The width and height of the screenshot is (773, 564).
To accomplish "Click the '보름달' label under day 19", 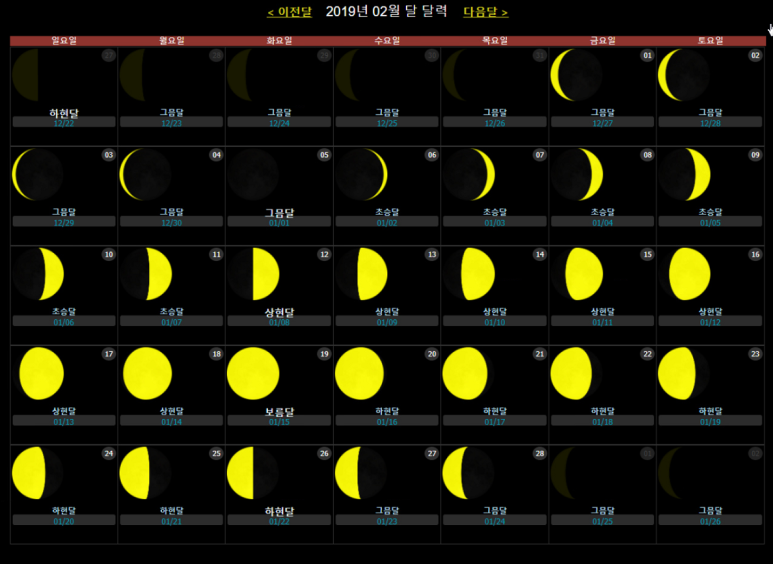I will [x=279, y=411].
